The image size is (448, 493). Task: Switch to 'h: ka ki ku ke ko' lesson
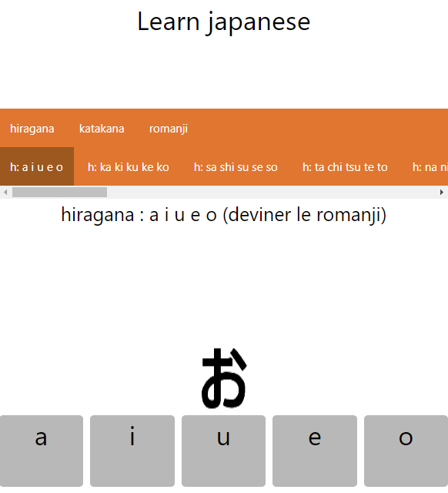(x=129, y=166)
